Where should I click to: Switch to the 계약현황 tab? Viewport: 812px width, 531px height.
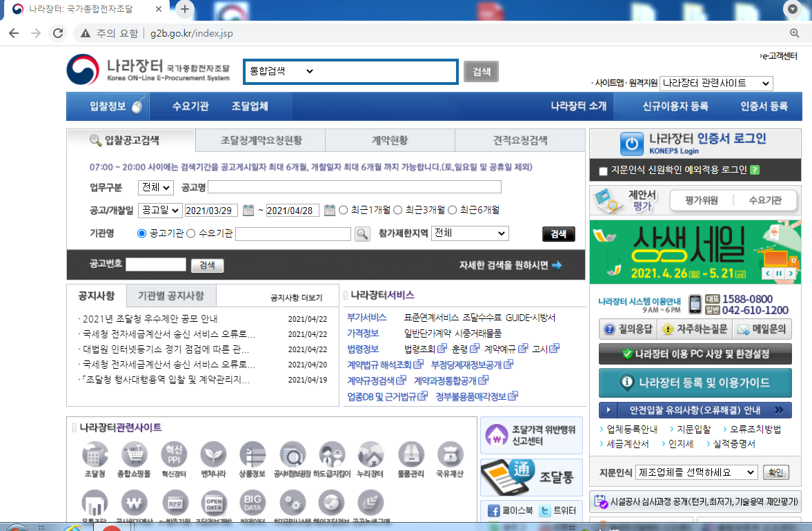pos(390,140)
